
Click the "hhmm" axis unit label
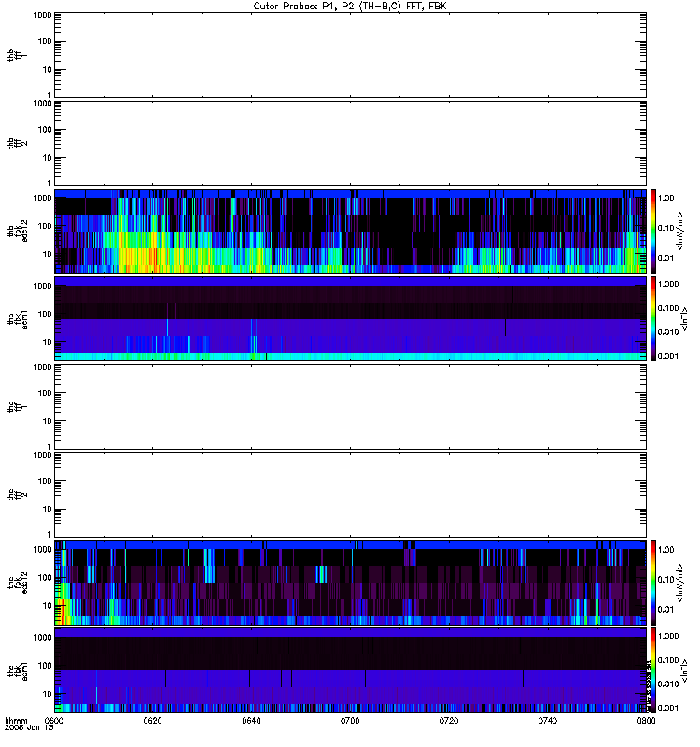16,721
